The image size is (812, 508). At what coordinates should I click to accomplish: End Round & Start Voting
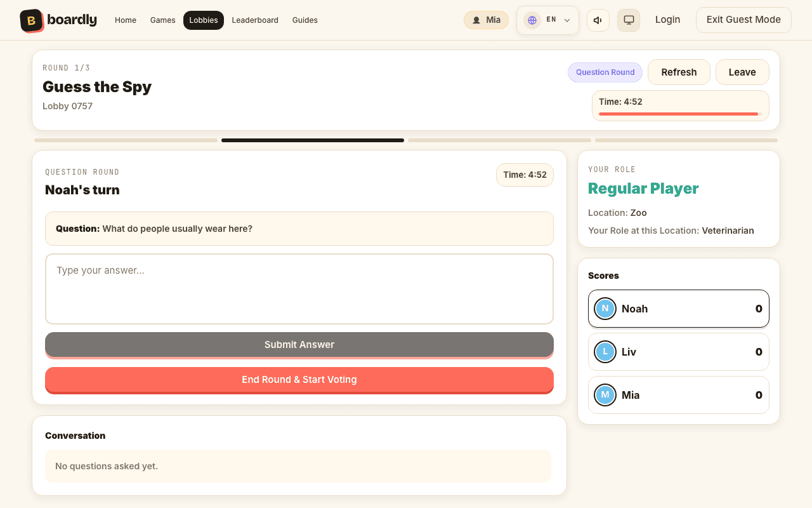point(299,380)
